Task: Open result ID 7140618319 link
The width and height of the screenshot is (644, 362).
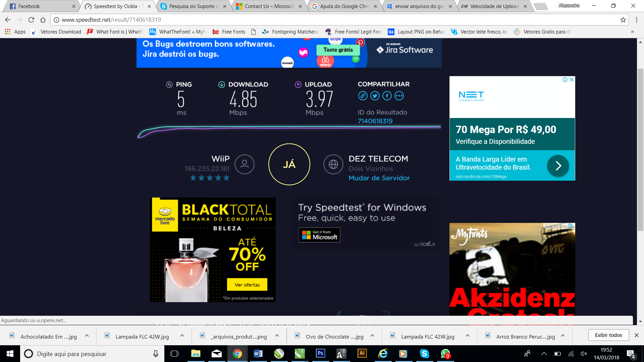Action: click(x=375, y=121)
